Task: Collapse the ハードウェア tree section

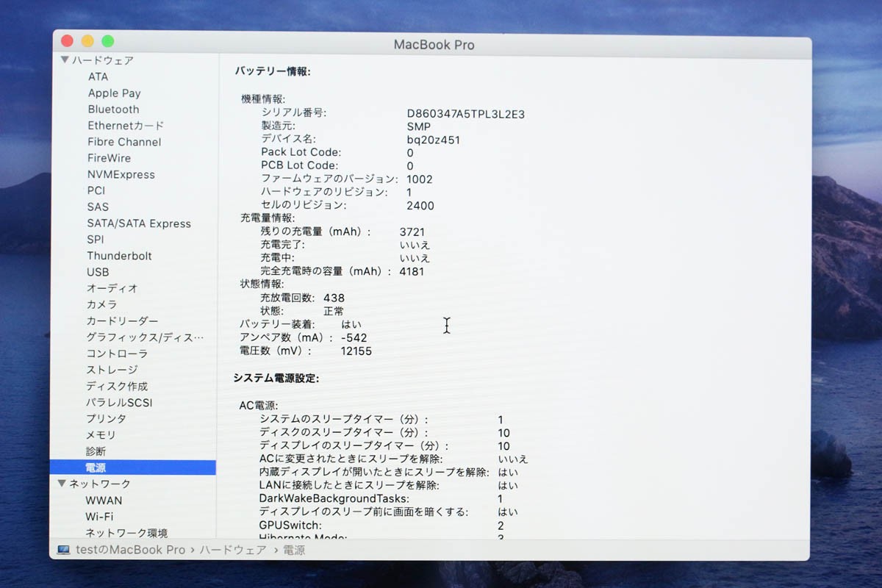Action: pos(65,60)
